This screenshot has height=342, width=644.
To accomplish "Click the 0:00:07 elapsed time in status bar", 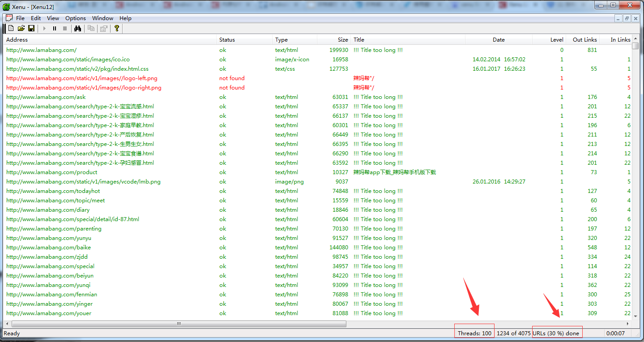I will (615, 333).
